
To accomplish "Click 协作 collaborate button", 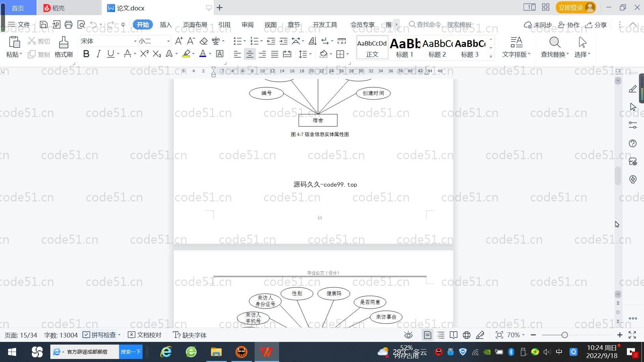I will tap(569, 25).
